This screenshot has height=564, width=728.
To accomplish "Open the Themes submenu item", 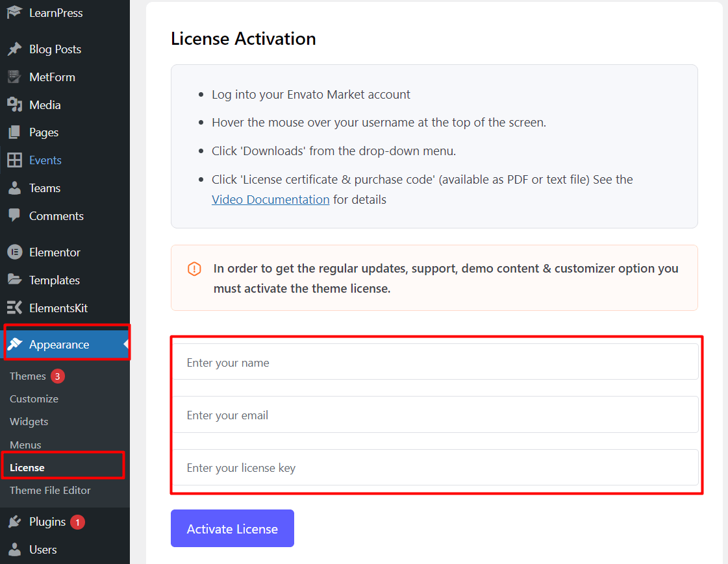I will [x=27, y=376].
